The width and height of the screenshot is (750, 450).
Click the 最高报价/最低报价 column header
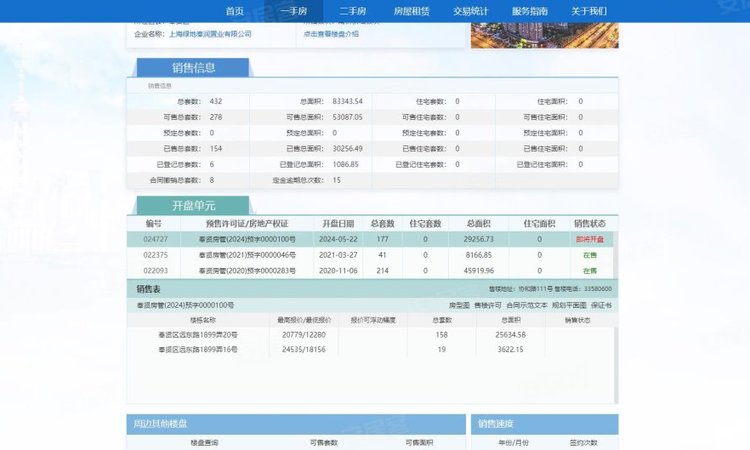pos(304,320)
